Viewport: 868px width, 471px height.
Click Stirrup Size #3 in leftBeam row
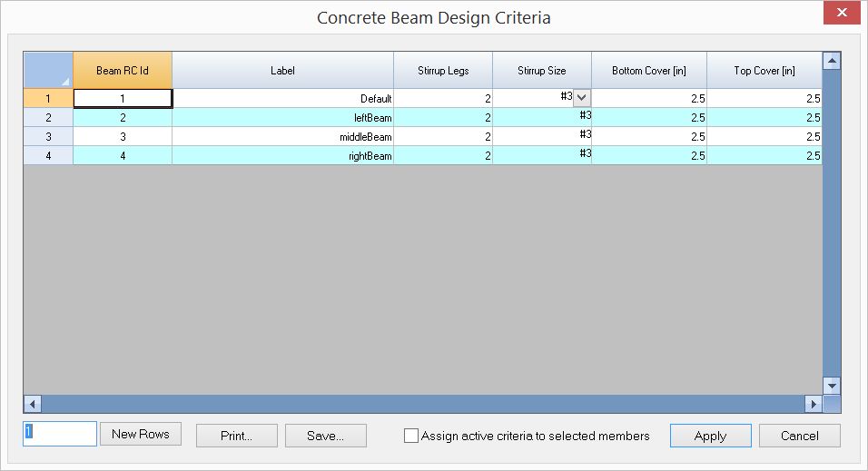542,117
